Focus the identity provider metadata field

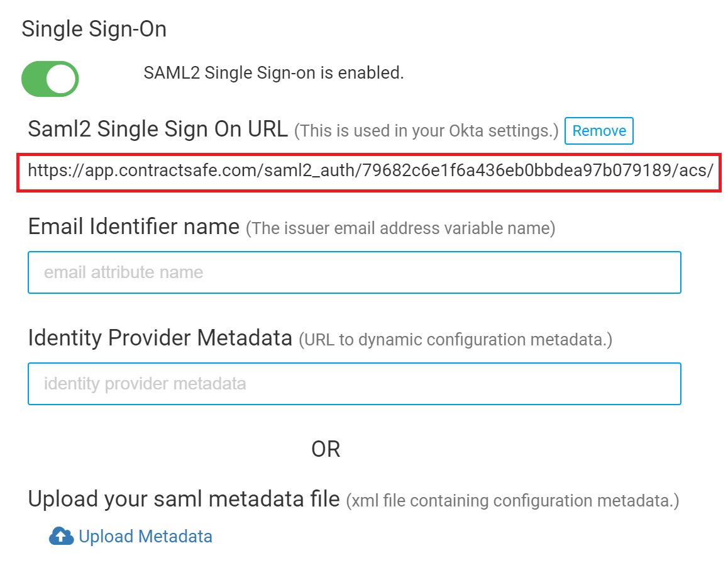(x=354, y=384)
